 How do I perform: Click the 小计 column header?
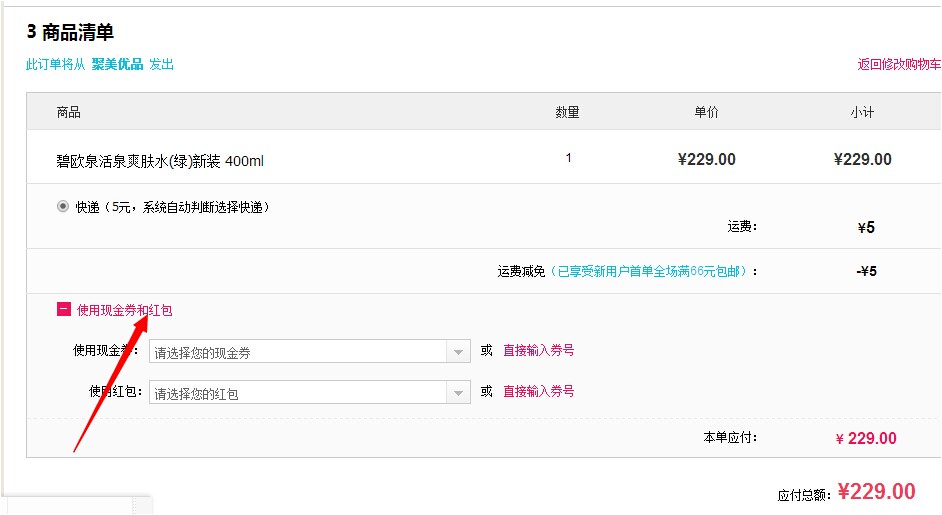[862, 112]
